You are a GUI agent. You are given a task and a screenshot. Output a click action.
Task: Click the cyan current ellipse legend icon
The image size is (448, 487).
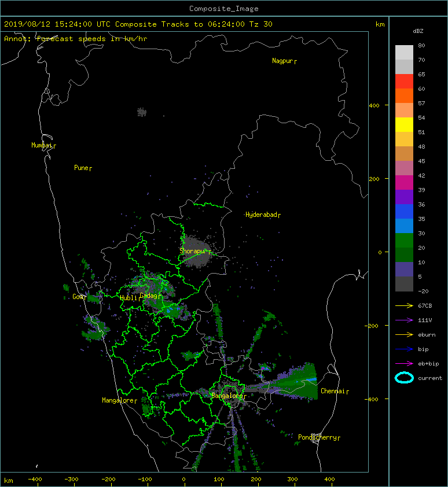[x=404, y=378]
